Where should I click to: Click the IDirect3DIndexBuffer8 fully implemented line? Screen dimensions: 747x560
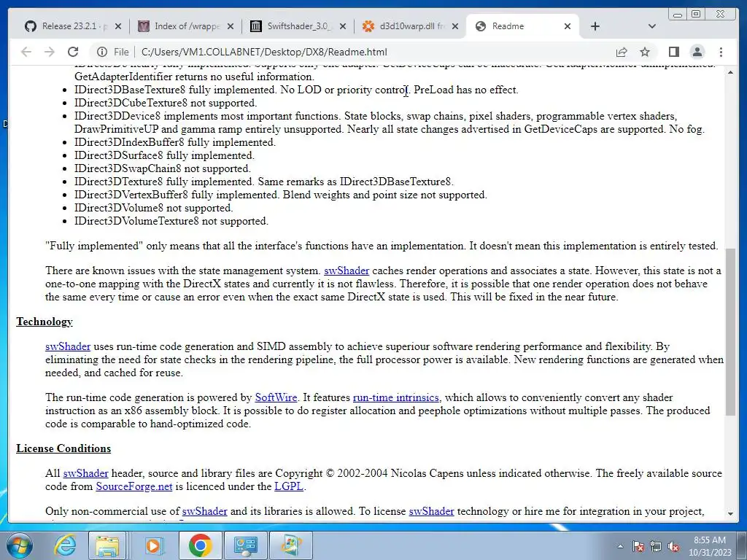175,142
